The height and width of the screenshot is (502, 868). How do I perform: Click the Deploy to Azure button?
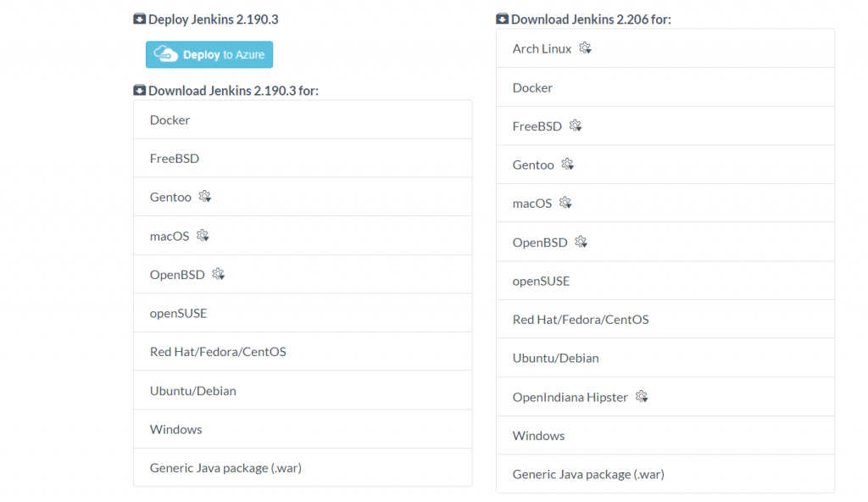tap(209, 54)
